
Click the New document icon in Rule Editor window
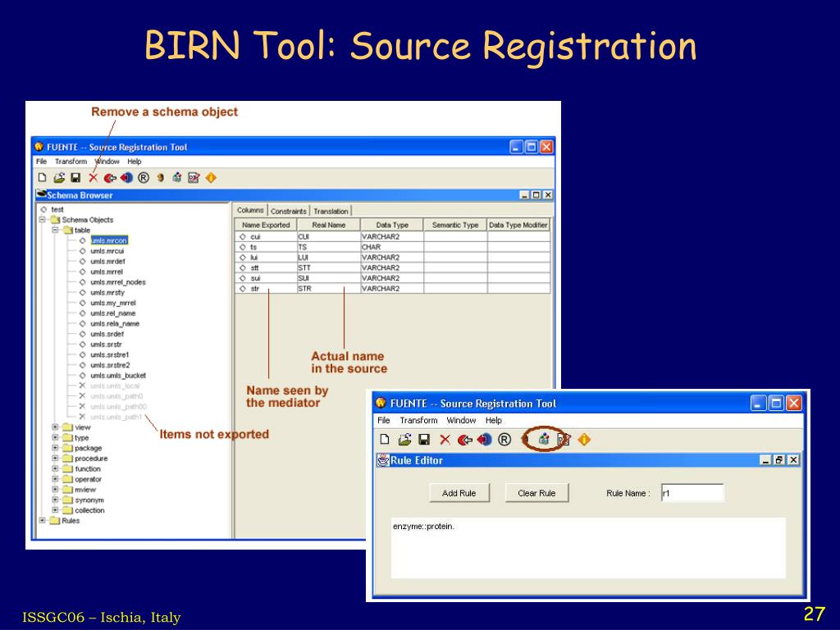coord(384,440)
